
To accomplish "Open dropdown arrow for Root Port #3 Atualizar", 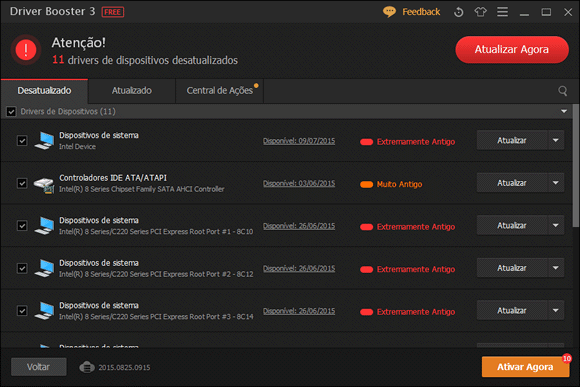I will pos(556,310).
